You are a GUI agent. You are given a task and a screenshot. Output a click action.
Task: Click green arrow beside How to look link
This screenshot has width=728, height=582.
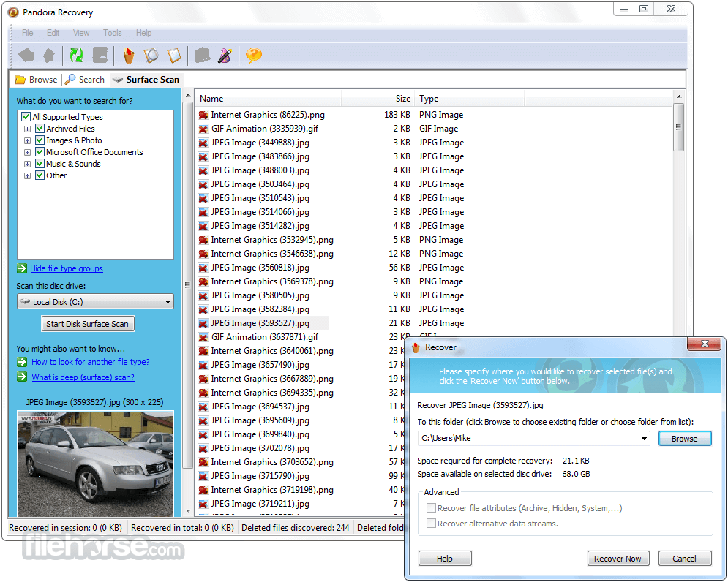pyautogui.click(x=22, y=362)
